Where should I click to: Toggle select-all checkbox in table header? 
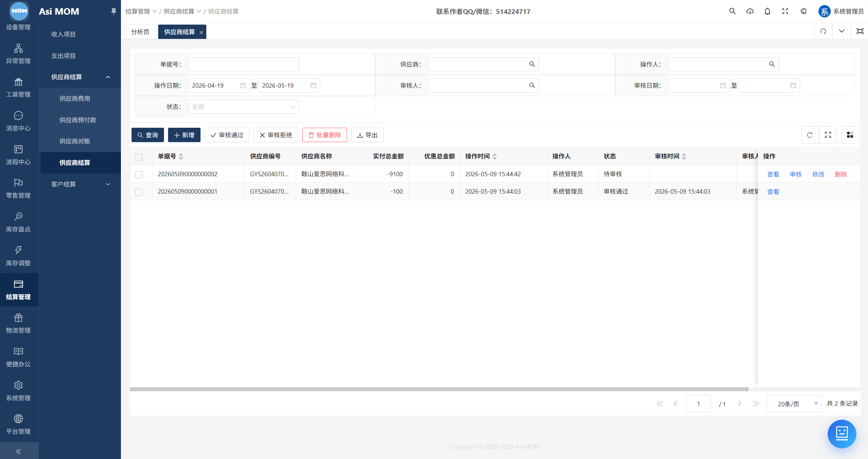coord(139,157)
